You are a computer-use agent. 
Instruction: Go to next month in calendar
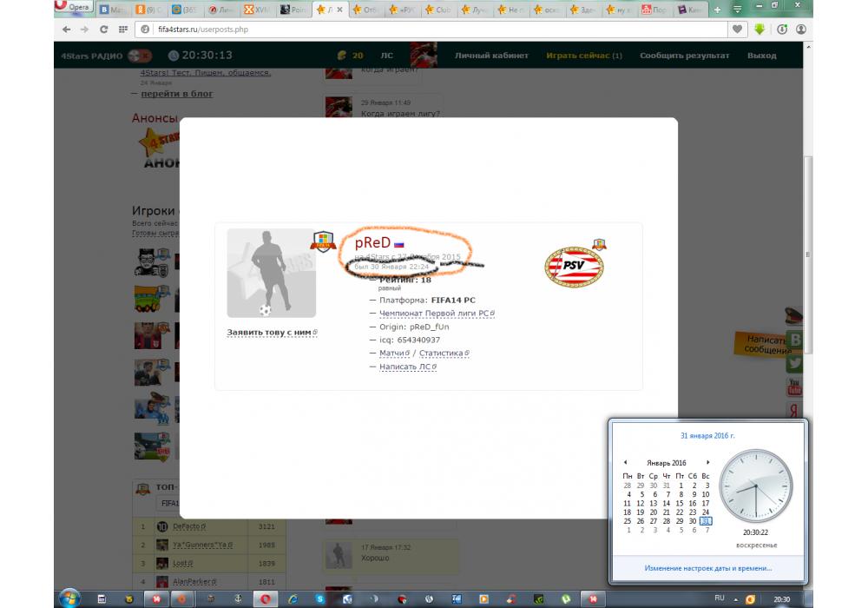pyautogui.click(x=707, y=463)
